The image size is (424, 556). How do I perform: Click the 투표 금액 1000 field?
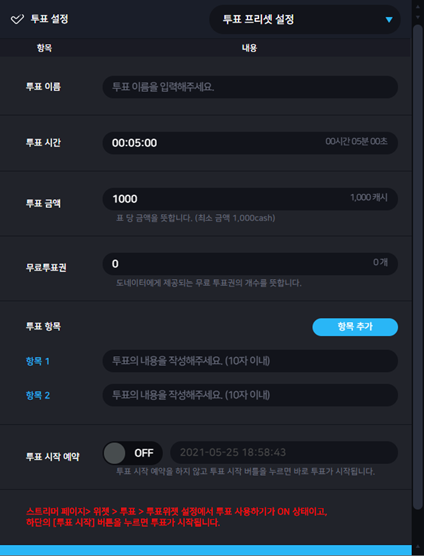click(250, 199)
